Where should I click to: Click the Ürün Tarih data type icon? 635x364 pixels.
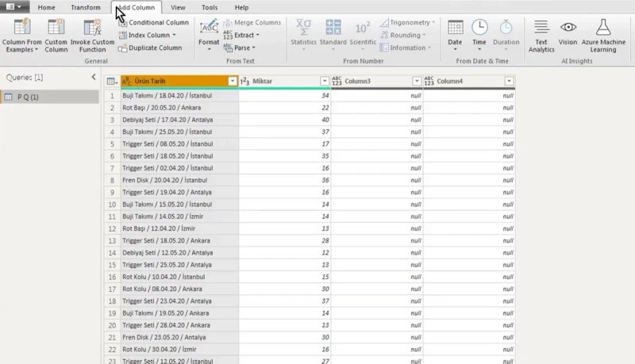tap(126, 82)
